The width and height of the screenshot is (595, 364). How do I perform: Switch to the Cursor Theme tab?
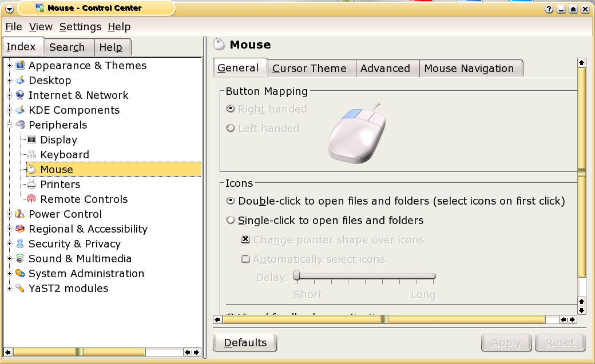312,68
